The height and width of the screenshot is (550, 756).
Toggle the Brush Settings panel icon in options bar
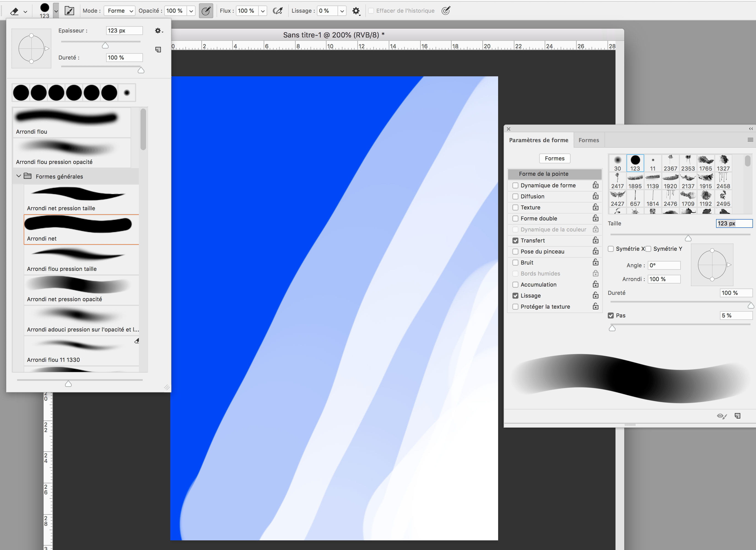(69, 11)
